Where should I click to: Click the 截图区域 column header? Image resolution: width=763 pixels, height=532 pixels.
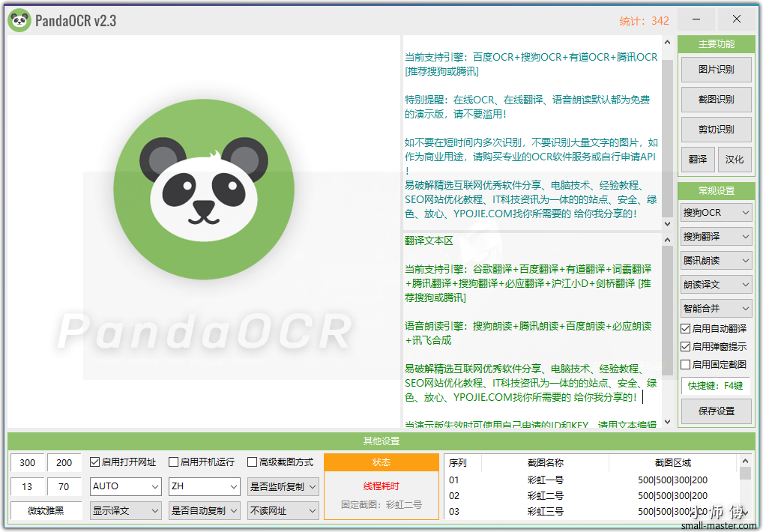673,462
